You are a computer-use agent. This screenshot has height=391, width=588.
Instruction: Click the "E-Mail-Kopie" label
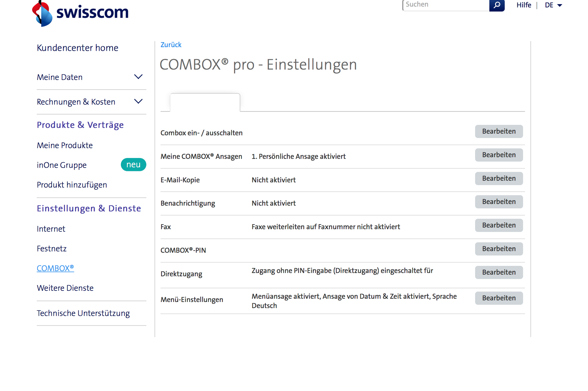click(x=180, y=180)
